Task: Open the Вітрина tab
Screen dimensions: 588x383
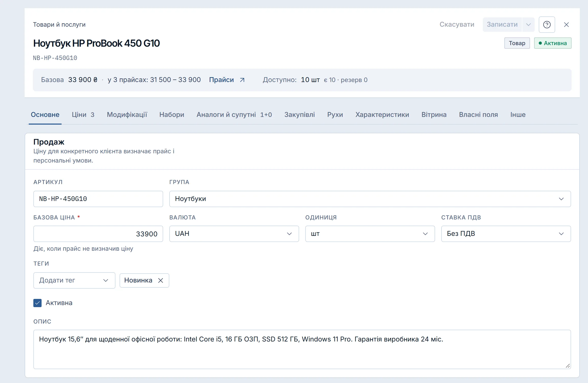Action: pyautogui.click(x=434, y=115)
